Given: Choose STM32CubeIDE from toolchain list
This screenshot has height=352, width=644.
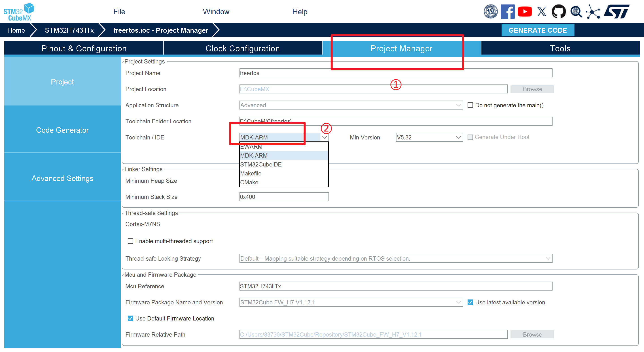Looking at the screenshot, I should click(284, 164).
